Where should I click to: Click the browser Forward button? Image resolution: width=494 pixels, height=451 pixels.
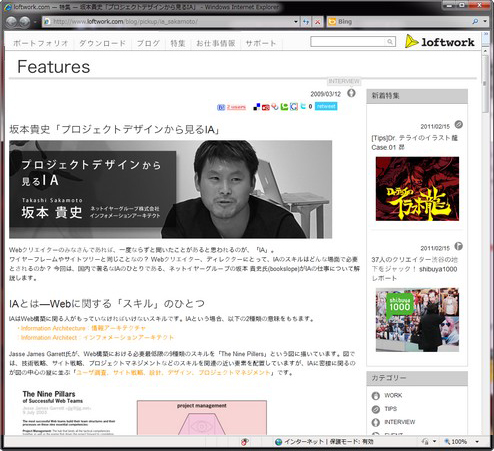[25, 22]
